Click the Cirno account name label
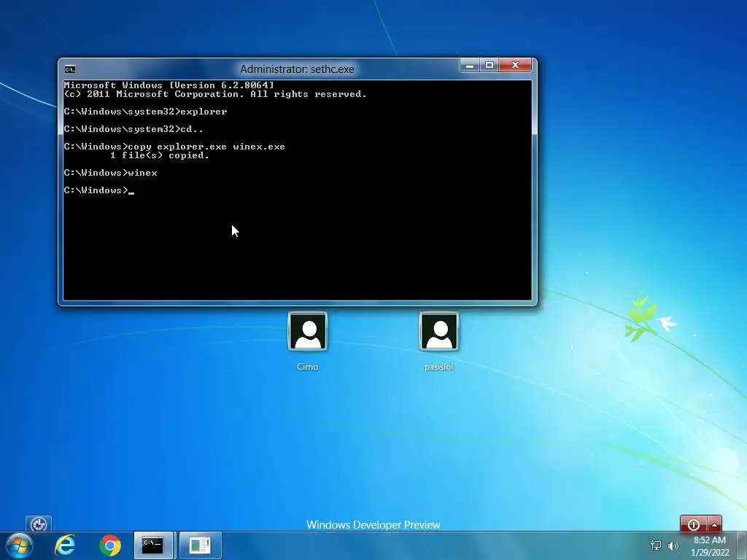Screen dimensions: 747x560 [x=308, y=367]
